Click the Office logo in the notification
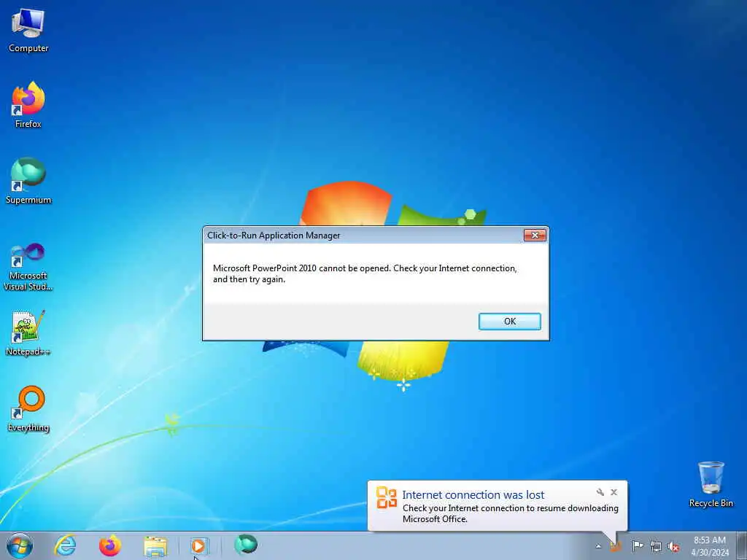 click(387, 497)
